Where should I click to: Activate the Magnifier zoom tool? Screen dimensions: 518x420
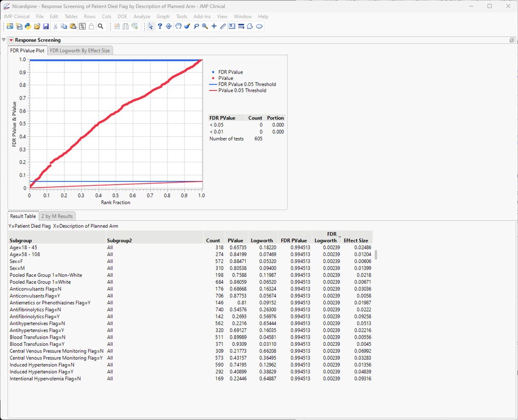205,26
